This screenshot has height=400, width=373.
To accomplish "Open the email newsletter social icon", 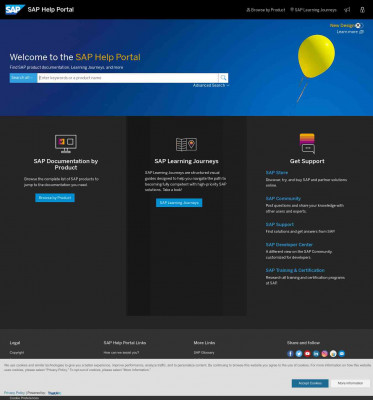I will tap(342, 354).
